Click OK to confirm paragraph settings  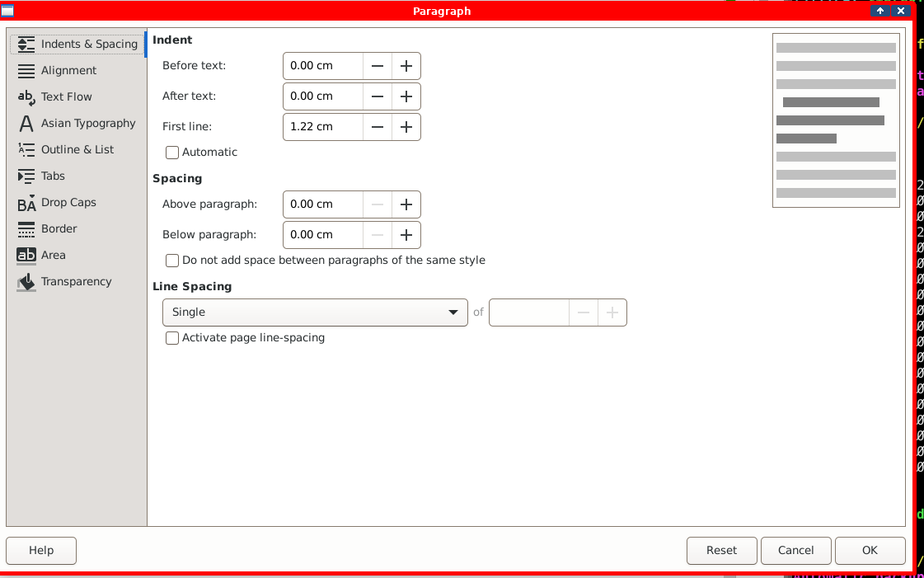(x=870, y=551)
